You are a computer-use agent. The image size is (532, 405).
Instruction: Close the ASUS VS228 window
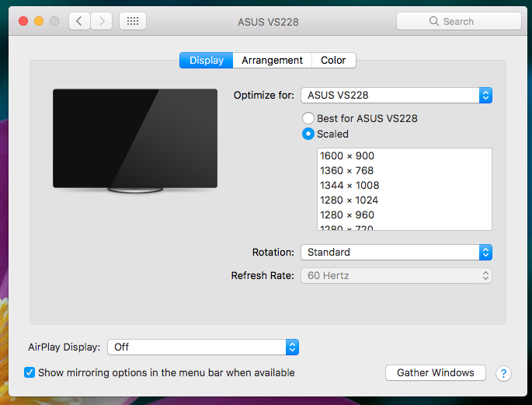(x=23, y=22)
